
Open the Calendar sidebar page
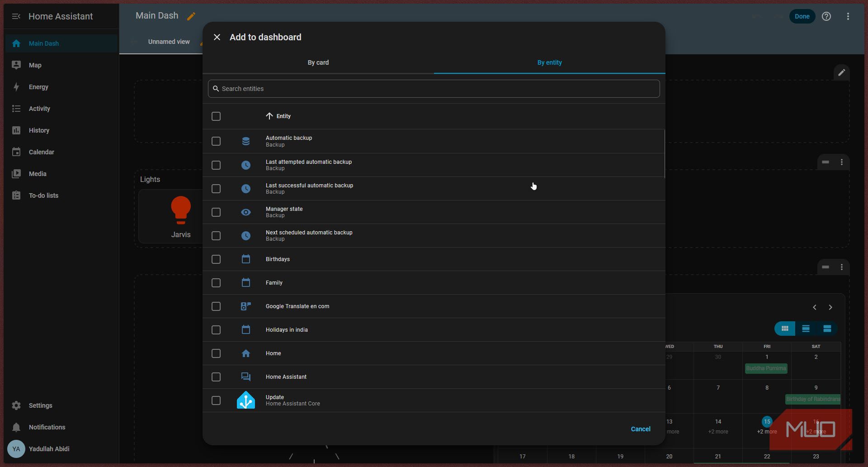point(61,152)
